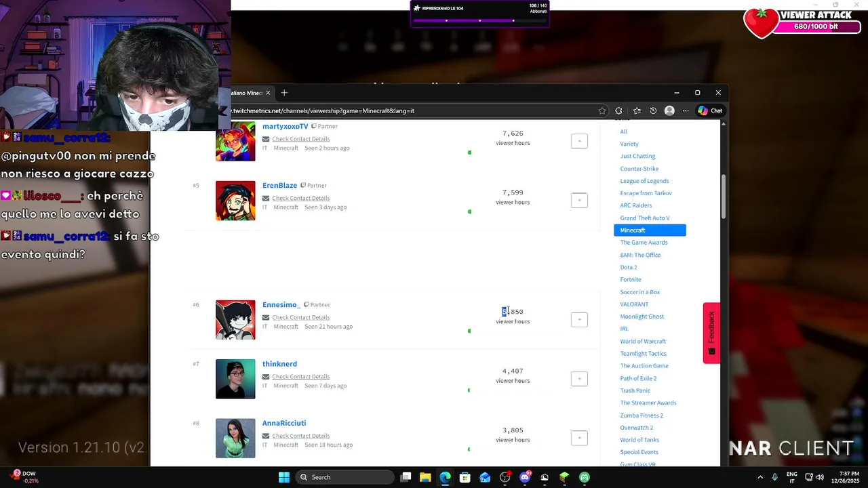Open Check Contact Details for thinknerd
This screenshot has width=868, height=488.
coord(300,376)
